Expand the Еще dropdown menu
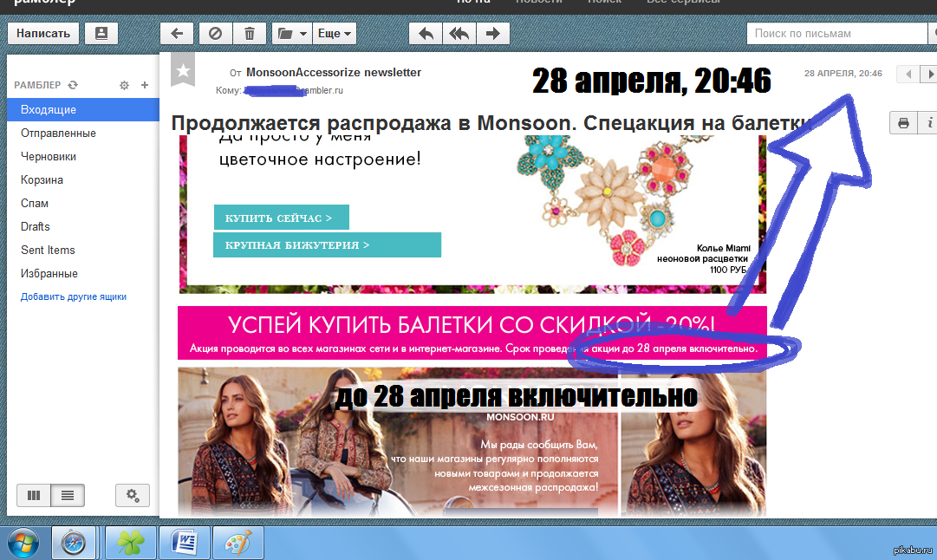 [334, 34]
